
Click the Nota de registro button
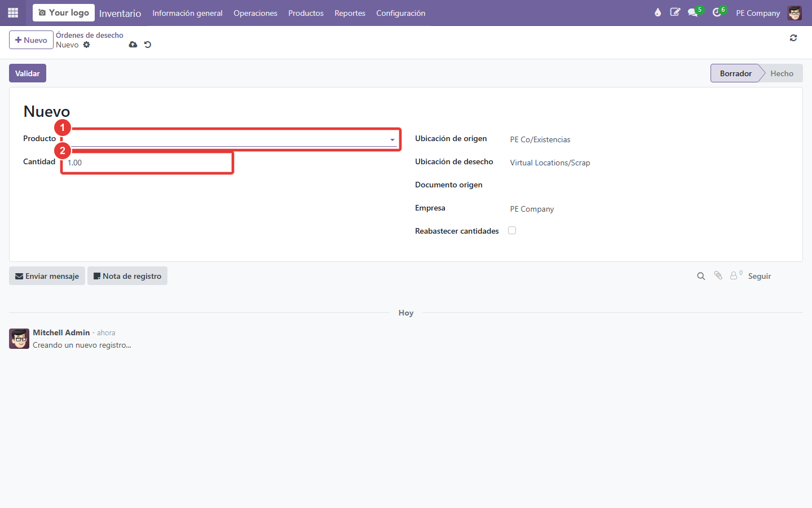(127, 276)
